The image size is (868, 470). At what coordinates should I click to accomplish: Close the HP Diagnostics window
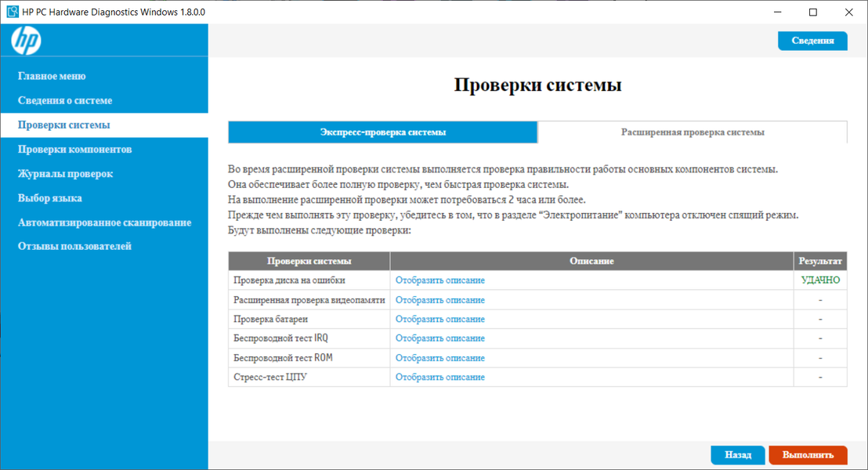pos(848,12)
